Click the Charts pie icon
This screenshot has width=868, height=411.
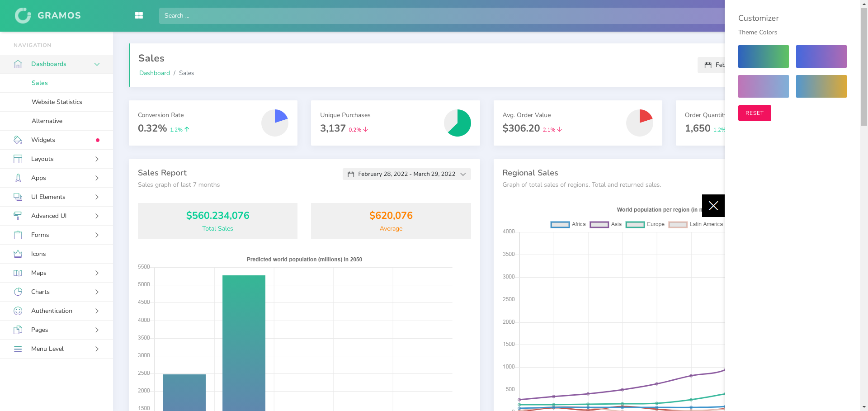point(18,292)
